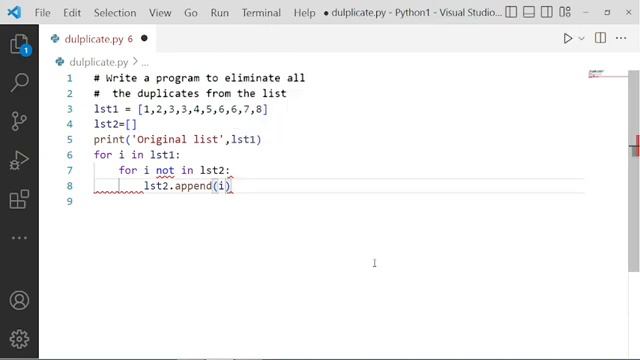Click 'lst2.append(i)' on line 8
Screen dimensions: 640x360
[x=187, y=186]
